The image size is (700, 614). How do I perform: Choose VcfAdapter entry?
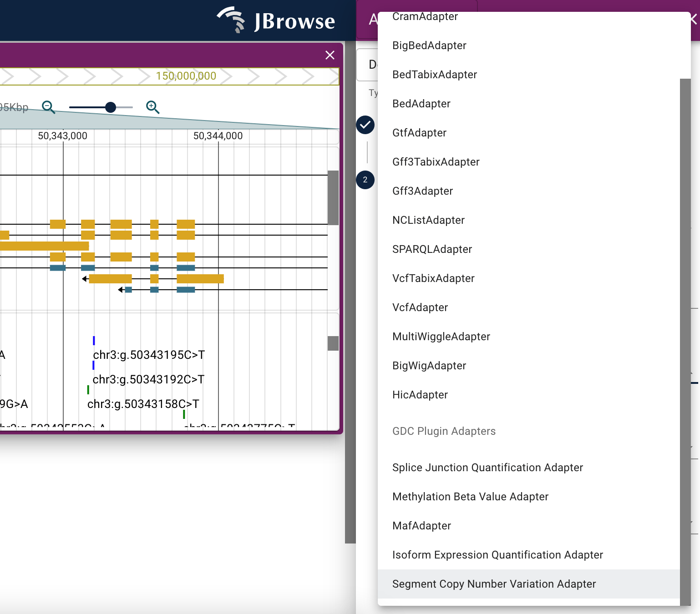[x=529, y=307]
